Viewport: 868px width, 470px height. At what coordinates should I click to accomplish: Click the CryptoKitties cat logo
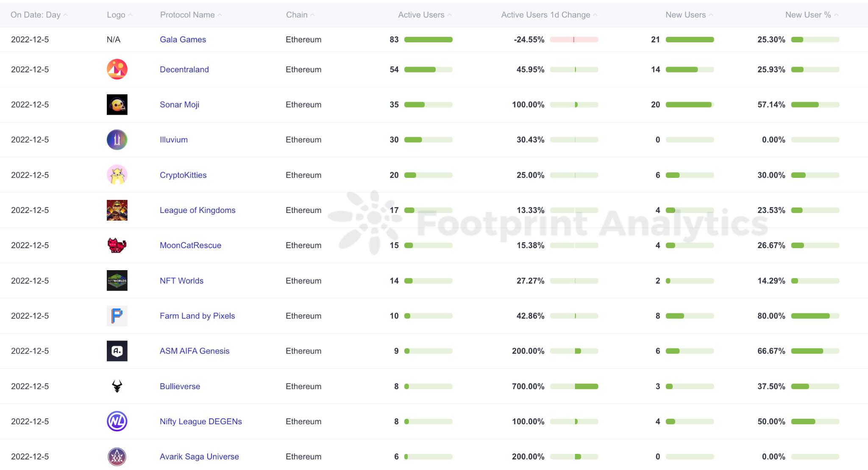click(117, 175)
